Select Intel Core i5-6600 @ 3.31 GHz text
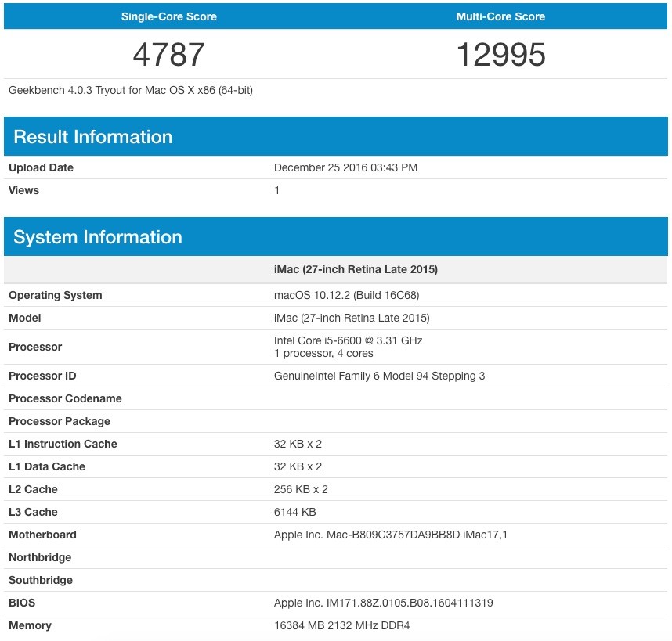672x641 pixels. 349,340
